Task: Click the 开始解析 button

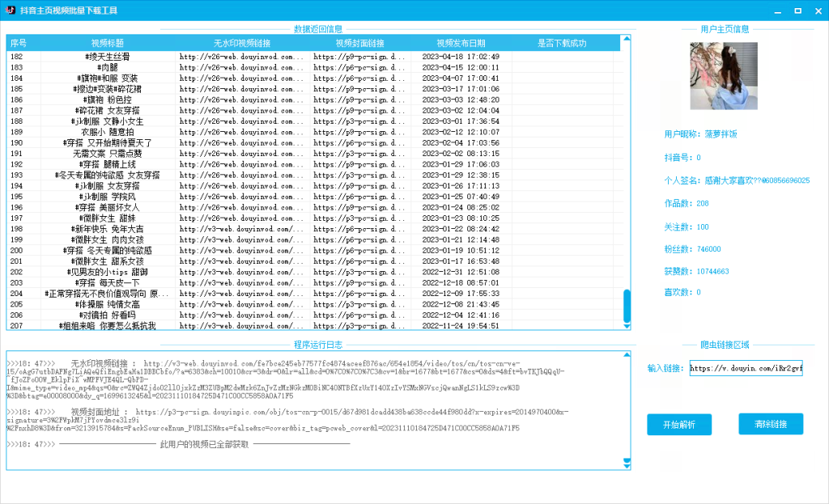Action: 678,425
